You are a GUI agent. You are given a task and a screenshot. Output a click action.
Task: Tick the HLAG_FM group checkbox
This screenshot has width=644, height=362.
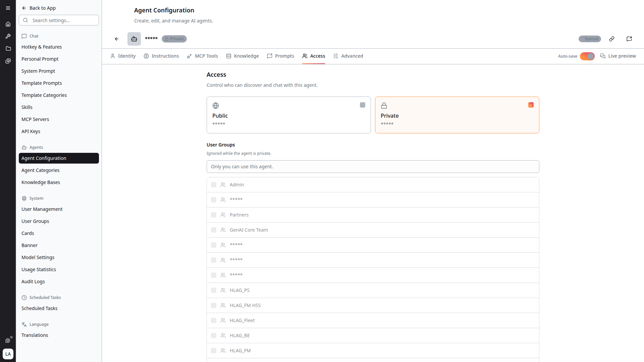pyautogui.click(x=214, y=351)
